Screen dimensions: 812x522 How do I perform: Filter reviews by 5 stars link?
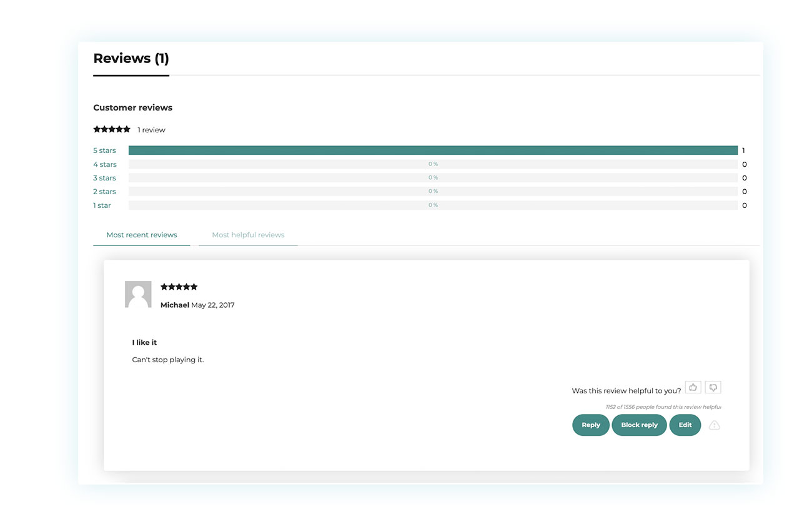(104, 150)
